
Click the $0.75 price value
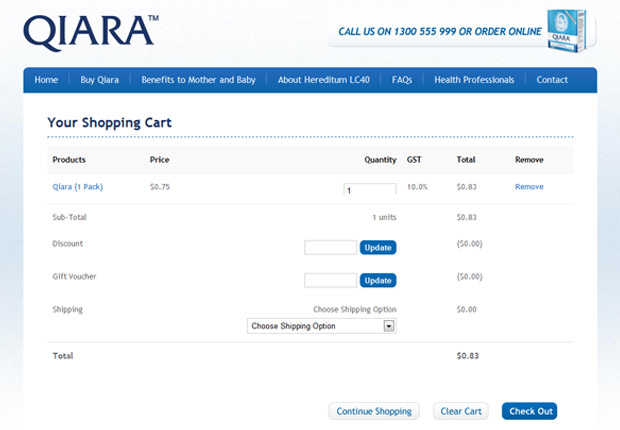coord(160,187)
